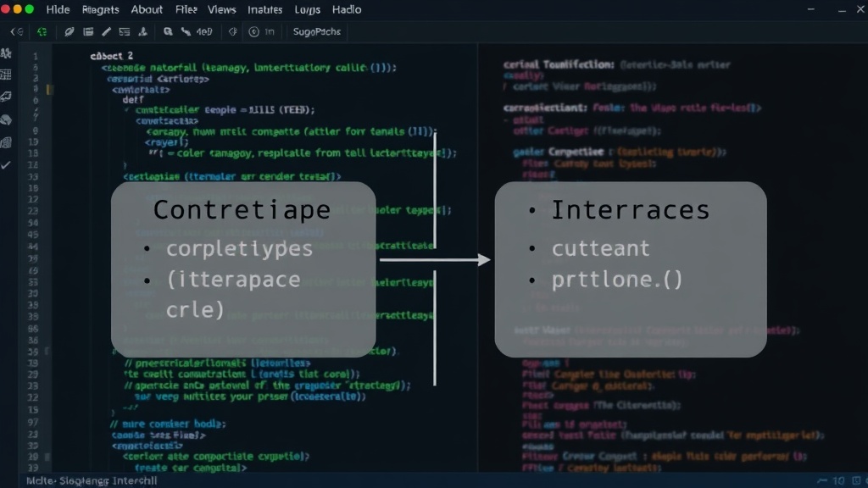Screen dimensions: 868x488
Task: Open the Hadlo menu
Action: click(x=347, y=9)
